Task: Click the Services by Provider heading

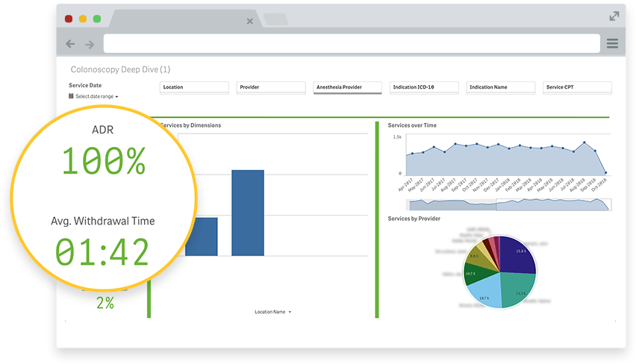Action: [414, 219]
